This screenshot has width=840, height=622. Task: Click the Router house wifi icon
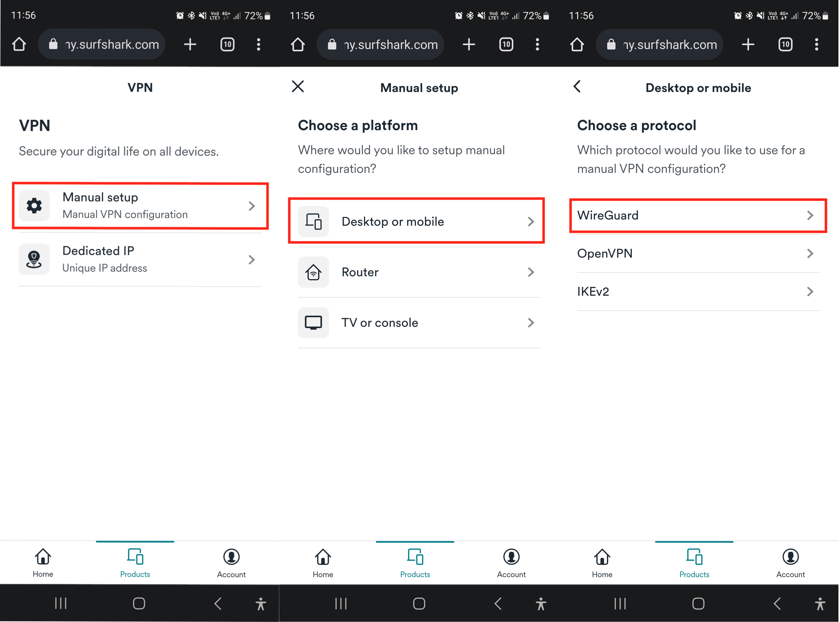[x=314, y=273]
